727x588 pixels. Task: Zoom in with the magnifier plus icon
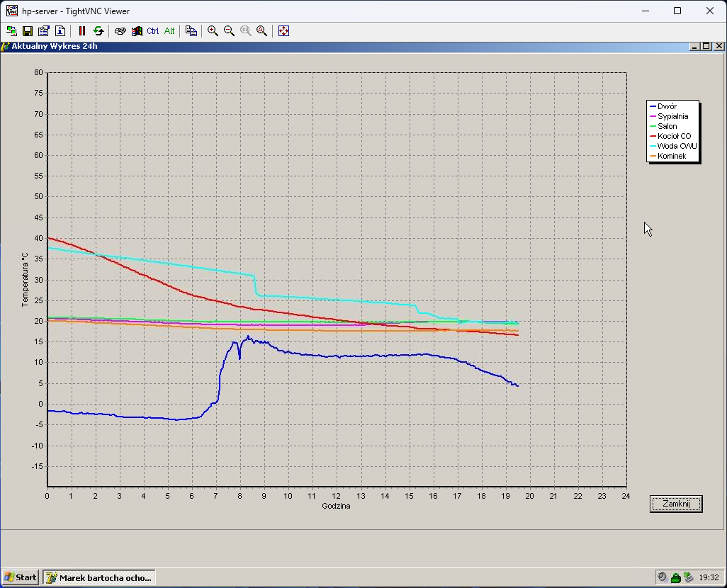(x=213, y=31)
